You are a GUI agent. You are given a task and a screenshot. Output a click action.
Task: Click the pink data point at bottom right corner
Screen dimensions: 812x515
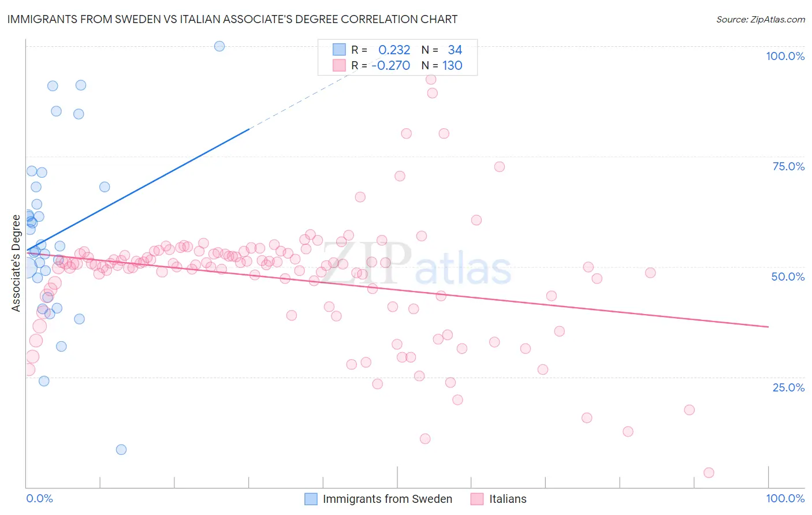tap(709, 473)
